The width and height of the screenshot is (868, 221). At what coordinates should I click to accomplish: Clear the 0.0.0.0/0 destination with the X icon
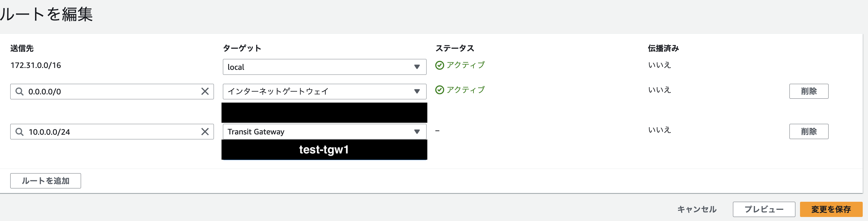(x=205, y=91)
